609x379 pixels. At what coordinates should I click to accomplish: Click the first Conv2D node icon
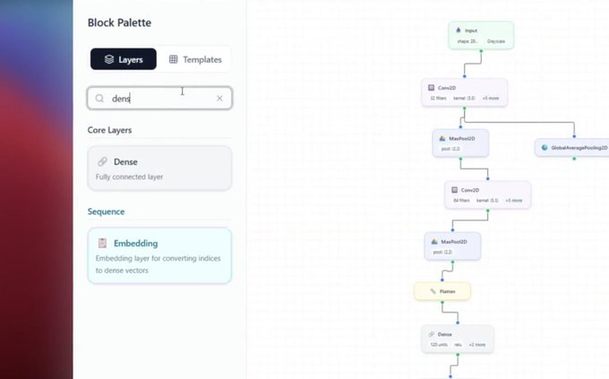[x=431, y=88]
